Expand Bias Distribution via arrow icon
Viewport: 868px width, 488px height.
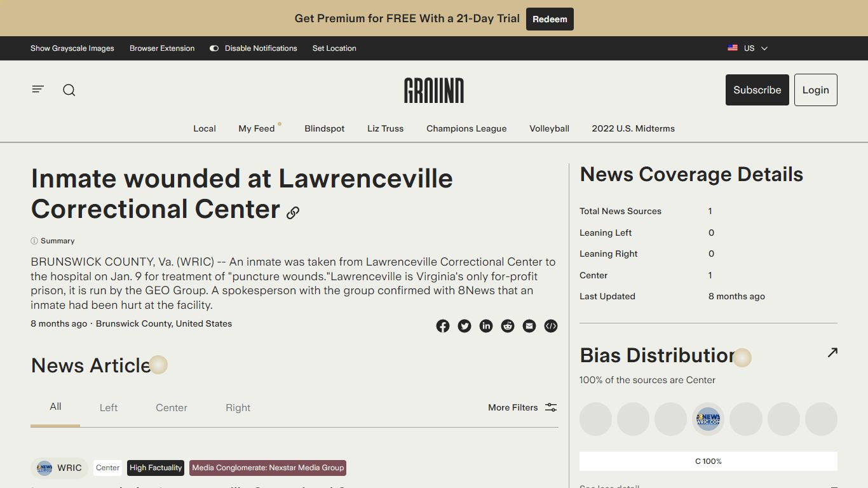pos(832,353)
